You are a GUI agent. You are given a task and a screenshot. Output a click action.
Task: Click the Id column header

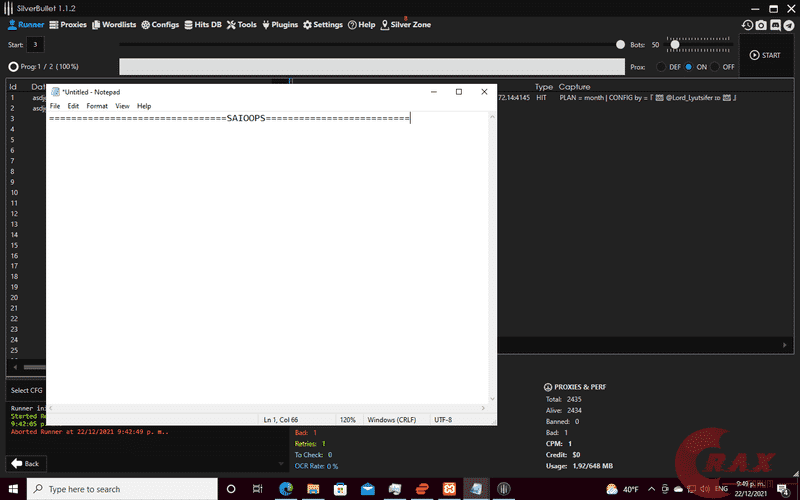click(x=13, y=87)
